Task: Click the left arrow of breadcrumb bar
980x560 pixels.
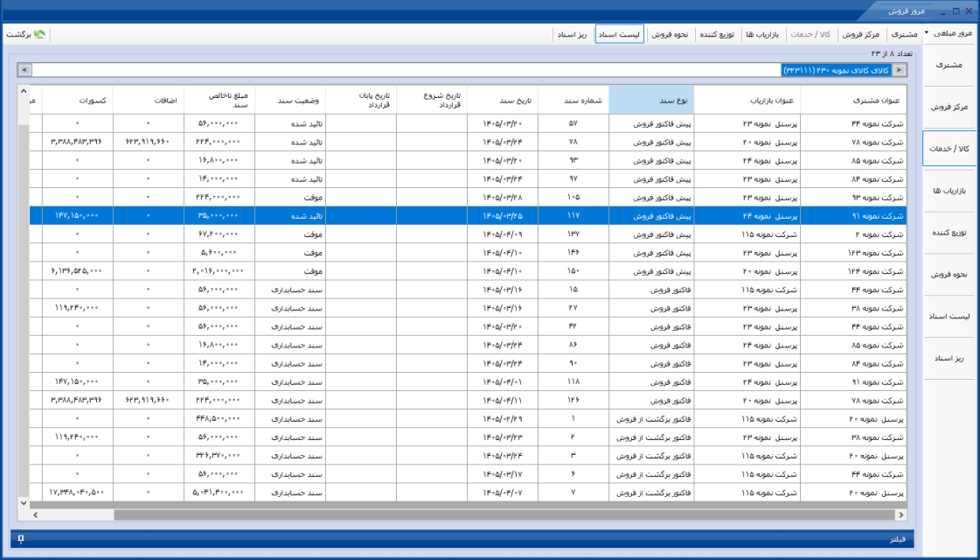Action: (x=25, y=70)
